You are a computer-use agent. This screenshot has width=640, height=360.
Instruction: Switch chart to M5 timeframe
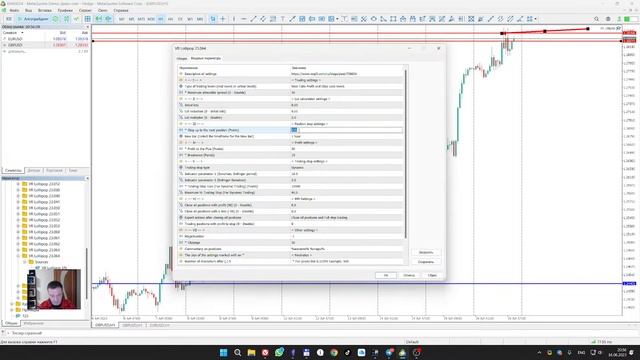(131, 19)
